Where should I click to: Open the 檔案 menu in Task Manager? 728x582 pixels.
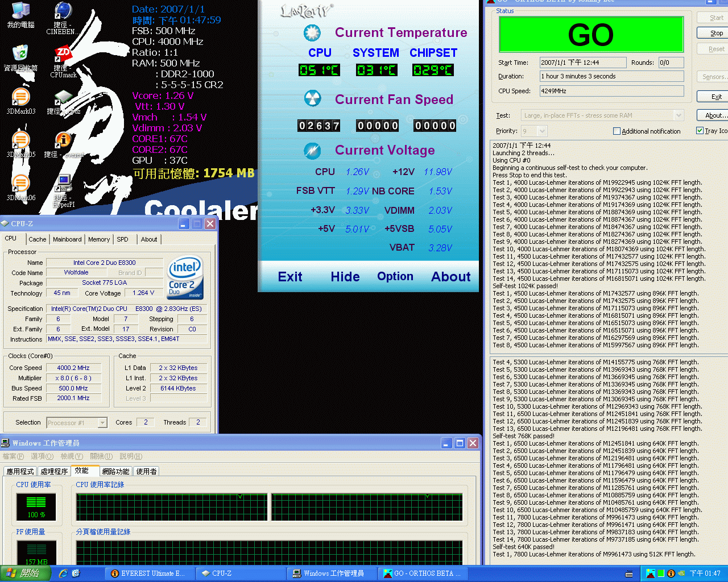13,456
